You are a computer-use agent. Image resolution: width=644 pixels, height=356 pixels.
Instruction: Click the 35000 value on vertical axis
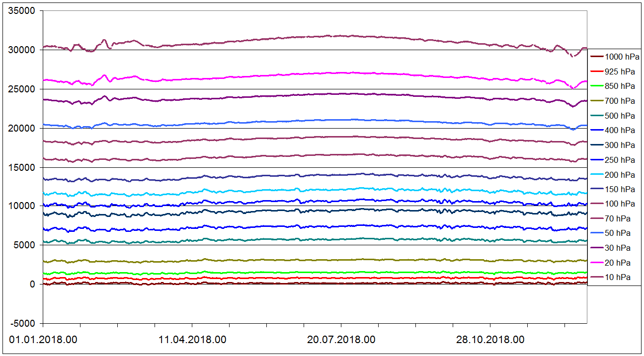(x=22, y=11)
